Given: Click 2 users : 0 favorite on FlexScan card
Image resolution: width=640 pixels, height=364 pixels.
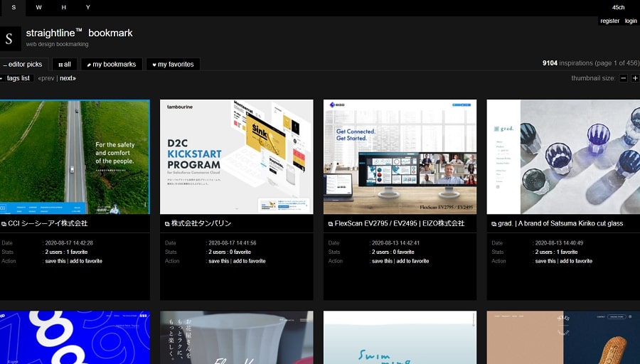Looking at the screenshot, I should (x=393, y=252).
